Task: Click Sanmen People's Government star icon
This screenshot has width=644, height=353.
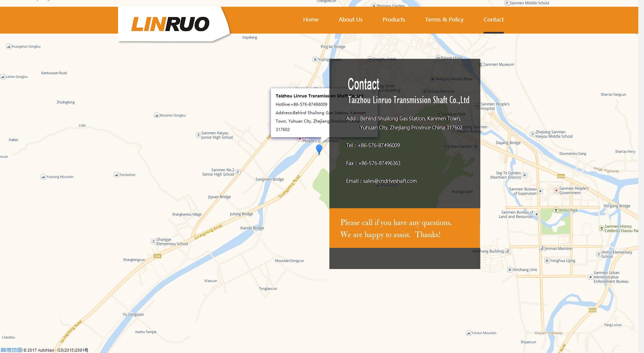Action: pos(556,190)
